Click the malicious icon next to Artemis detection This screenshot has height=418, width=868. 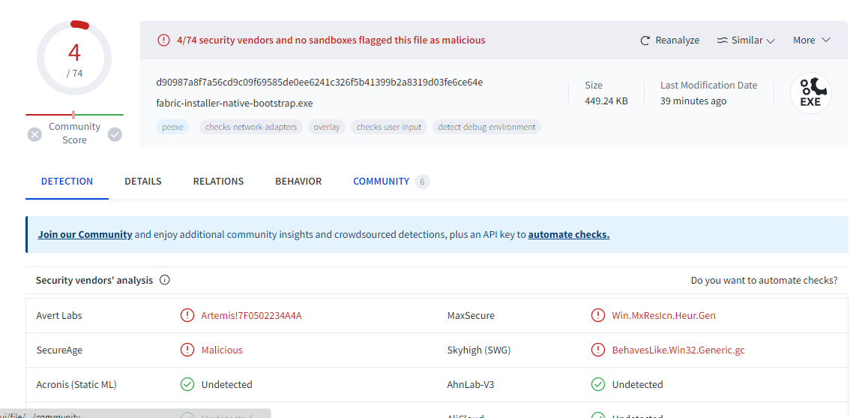click(x=187, y=315)
